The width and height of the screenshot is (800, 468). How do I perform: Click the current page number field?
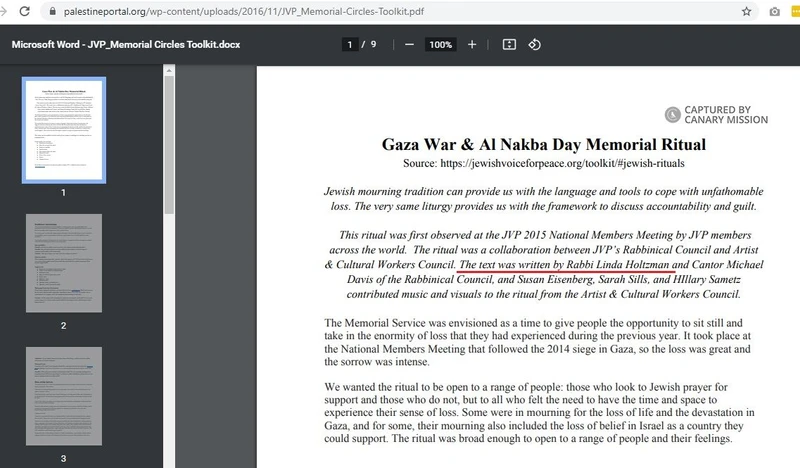coord(349,44)
